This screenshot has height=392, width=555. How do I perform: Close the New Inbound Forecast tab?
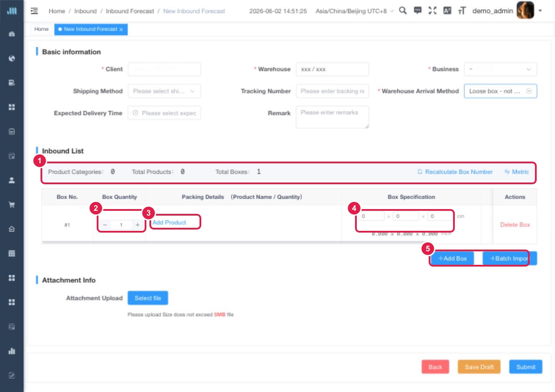coord(121,30)
